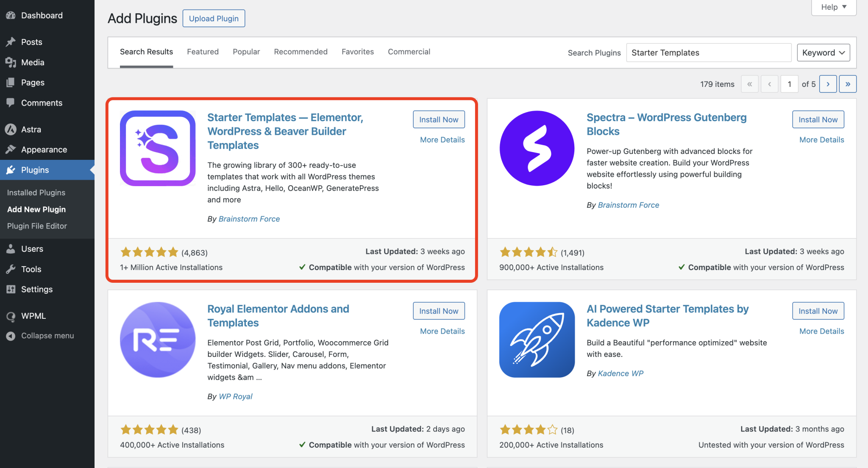The image size is (868, 468).
Task: Open the Popular plugins tab
Action: [x=246, y=52]
